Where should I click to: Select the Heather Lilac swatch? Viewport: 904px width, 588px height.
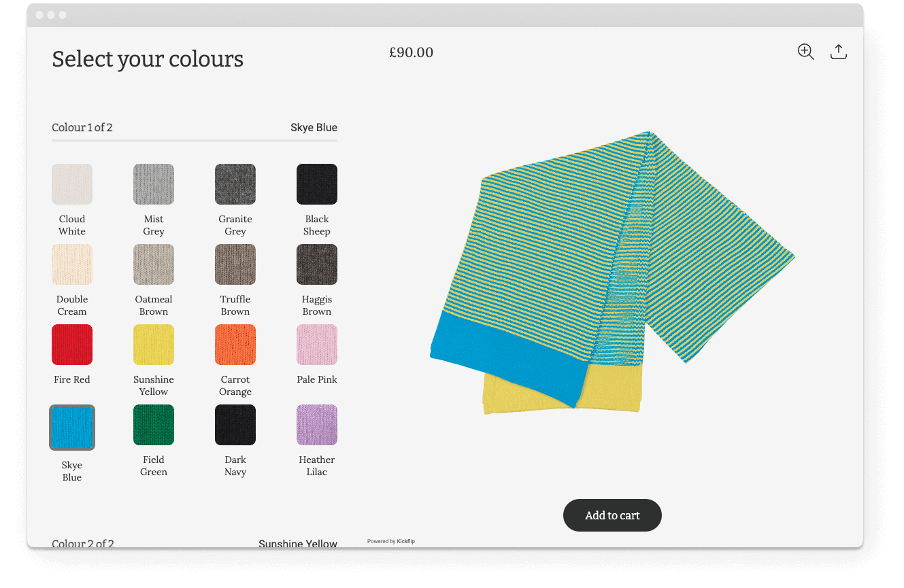tap(317, 425)
